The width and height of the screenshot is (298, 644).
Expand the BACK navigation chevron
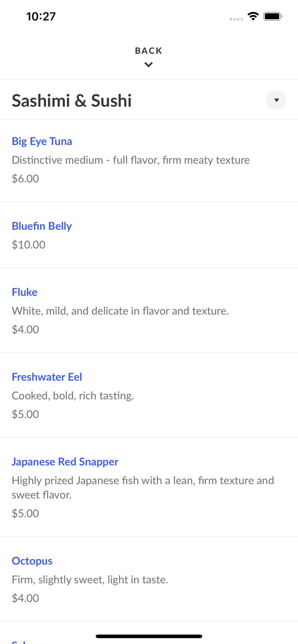(148, 64)
